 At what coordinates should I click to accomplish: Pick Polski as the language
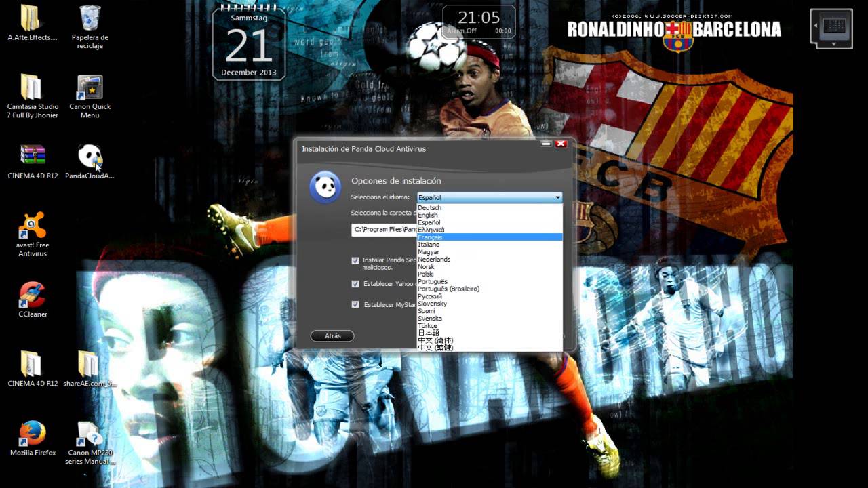(490, 274)
